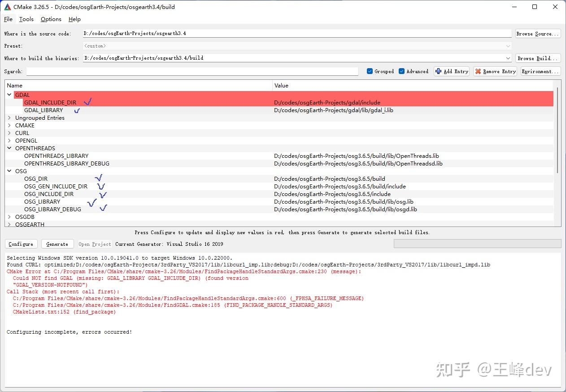Expand the CURL group

(x=9, y=133)
